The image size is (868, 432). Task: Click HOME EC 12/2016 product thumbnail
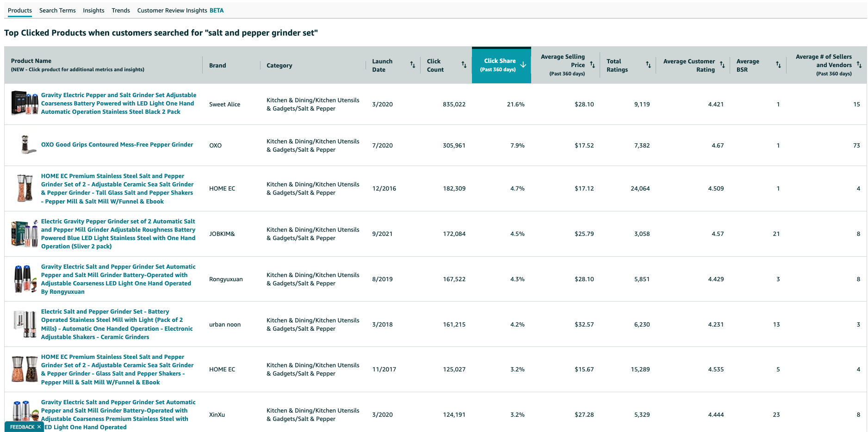pos(25,188)
